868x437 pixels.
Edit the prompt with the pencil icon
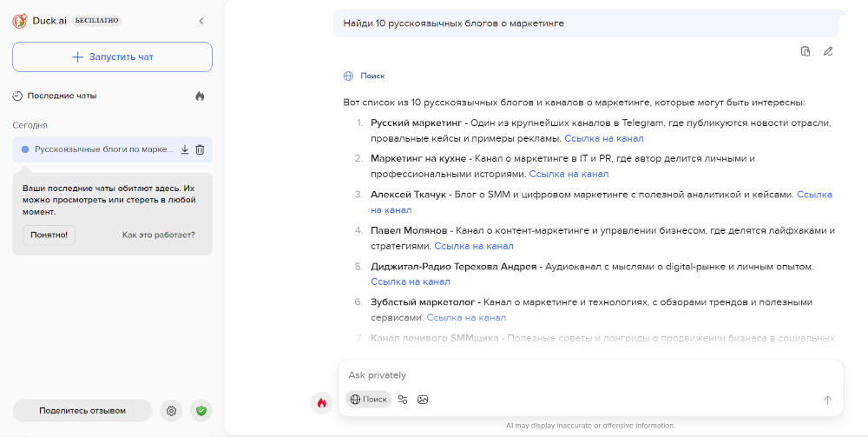click(827, 51)
